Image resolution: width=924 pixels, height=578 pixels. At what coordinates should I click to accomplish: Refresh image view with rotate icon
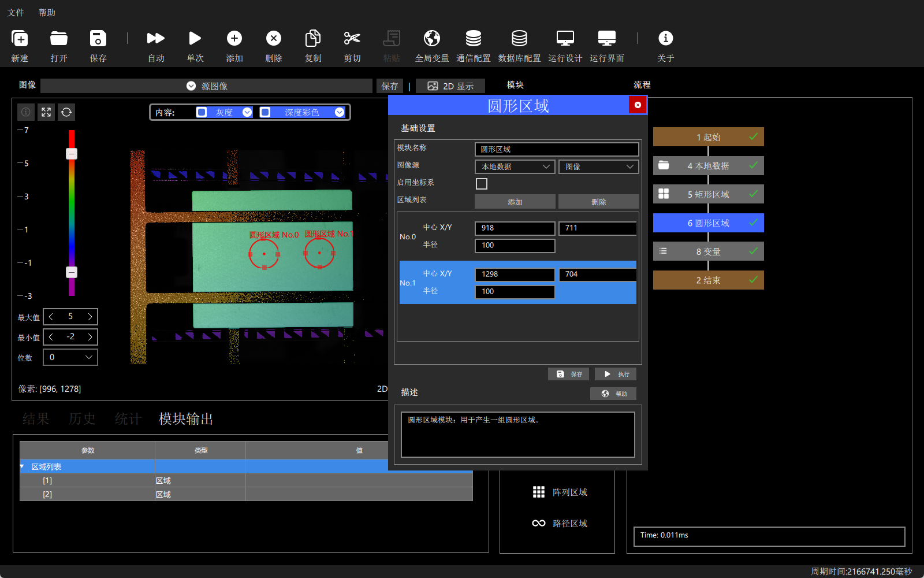pyautogui.click(x=66, y=112)
